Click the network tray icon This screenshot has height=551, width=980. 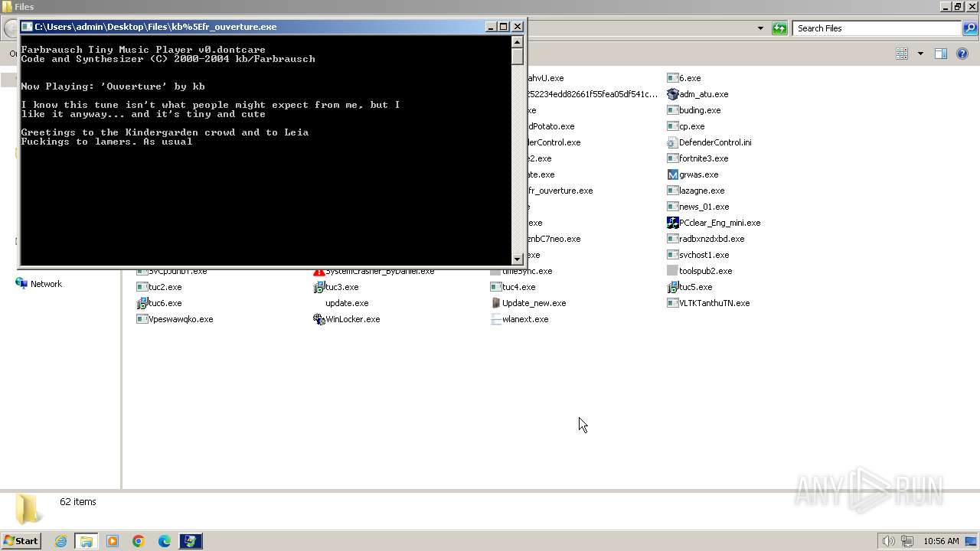(x=908, y=541)
